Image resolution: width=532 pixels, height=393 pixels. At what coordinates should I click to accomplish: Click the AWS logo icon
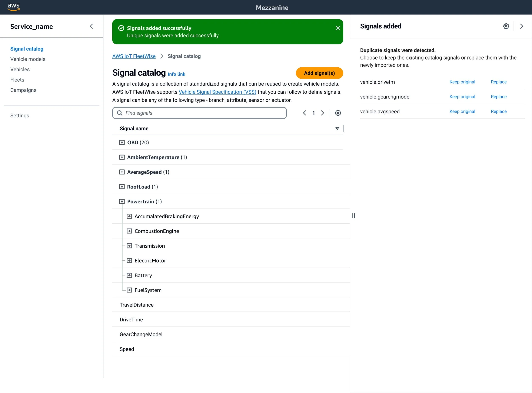pyautogui.click(x=13, y=7)
